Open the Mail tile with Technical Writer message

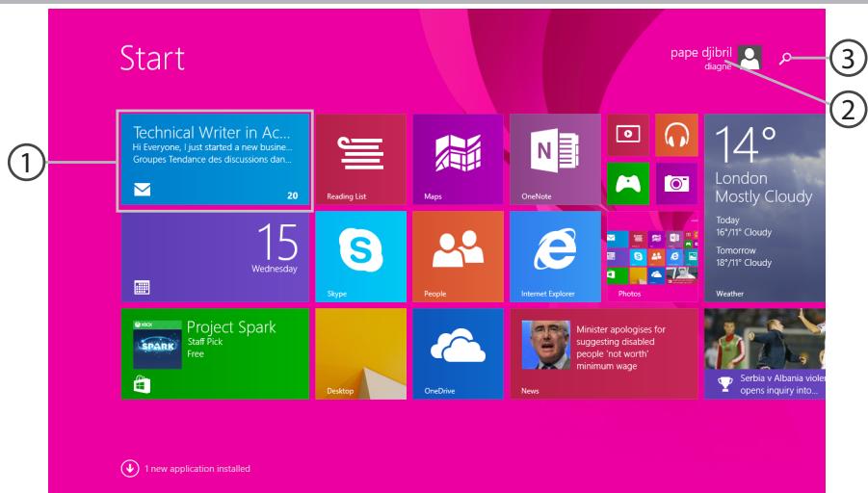pyautogui.click(x=215, y=160)
